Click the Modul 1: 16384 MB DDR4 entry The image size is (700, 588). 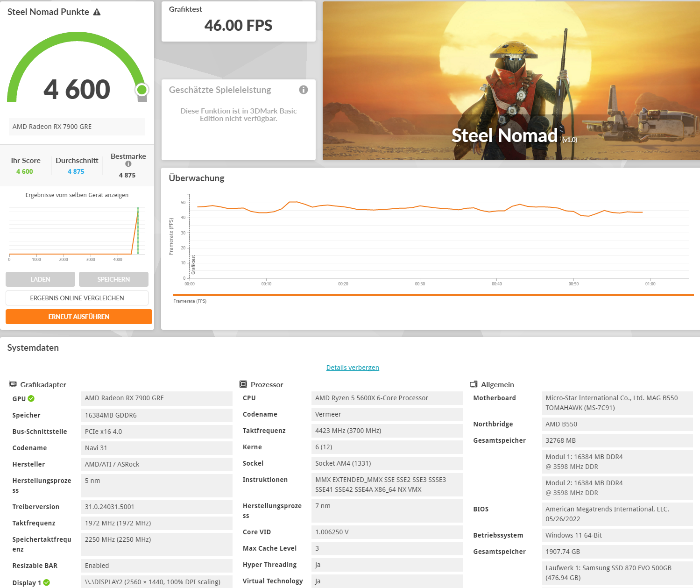[617, 462]
